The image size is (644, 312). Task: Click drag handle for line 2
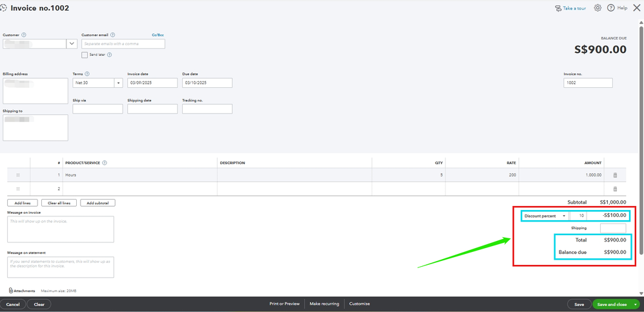pos(18,189)
